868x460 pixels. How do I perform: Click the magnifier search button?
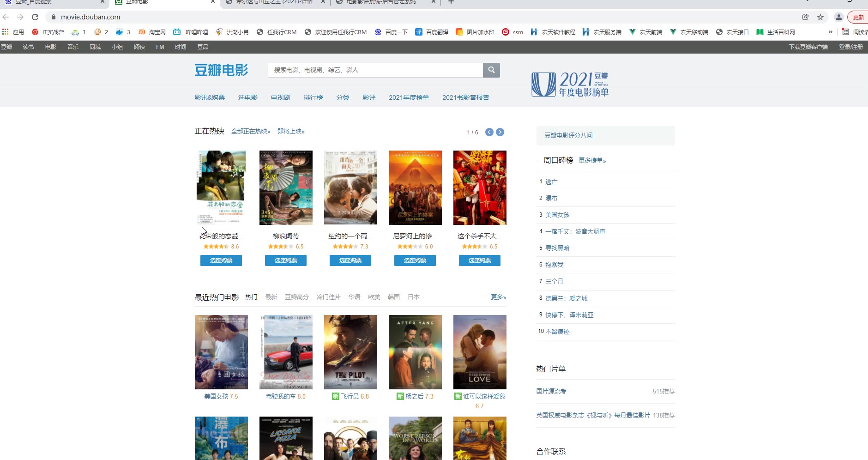click(x=491, y=70)
